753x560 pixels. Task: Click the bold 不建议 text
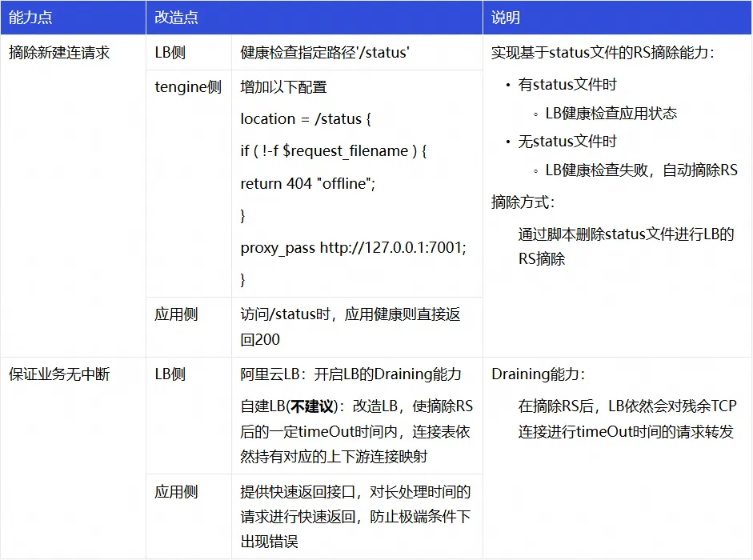coord(312,406)
